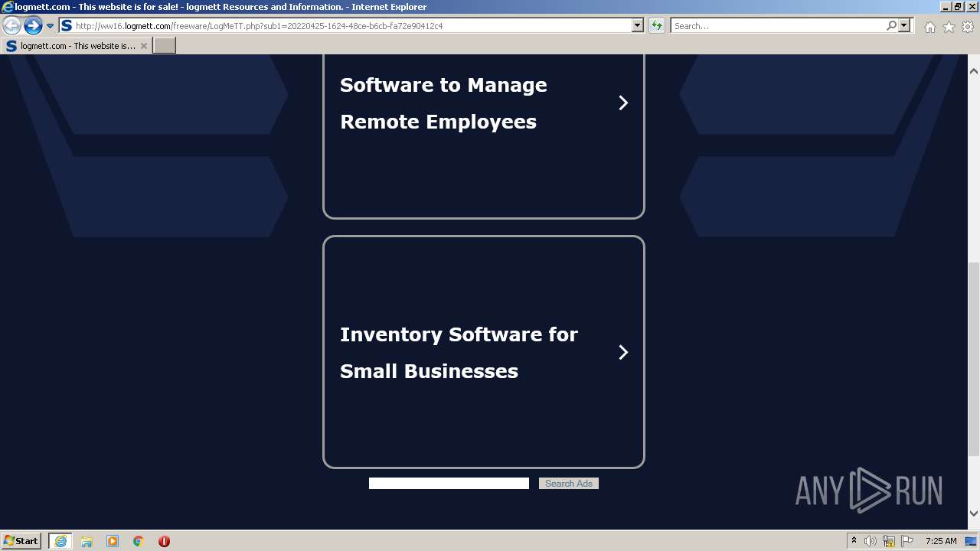Open the Home page icon
The height and width of the screenshot is (551, 980).
929,27
